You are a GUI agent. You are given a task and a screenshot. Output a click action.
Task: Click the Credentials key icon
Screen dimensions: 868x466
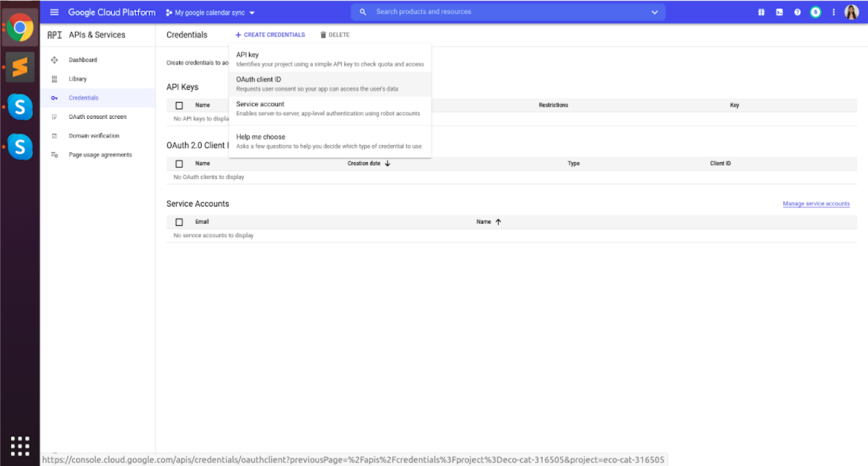coord(54,98)
